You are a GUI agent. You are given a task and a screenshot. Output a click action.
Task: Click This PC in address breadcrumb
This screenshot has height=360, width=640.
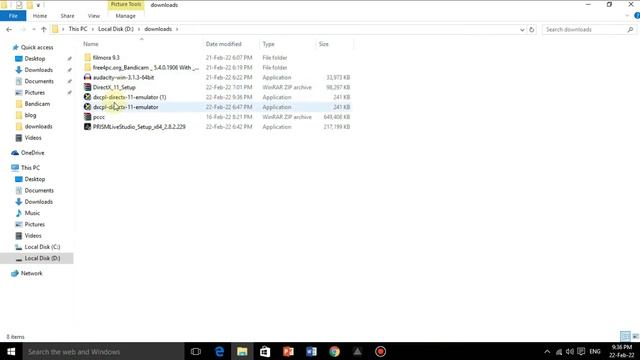point(78,29)
